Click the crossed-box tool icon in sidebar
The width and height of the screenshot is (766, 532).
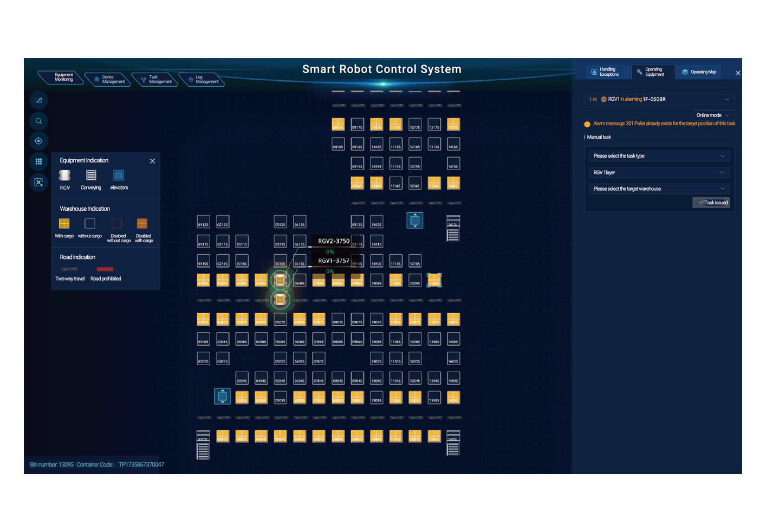tap(38, 182)
